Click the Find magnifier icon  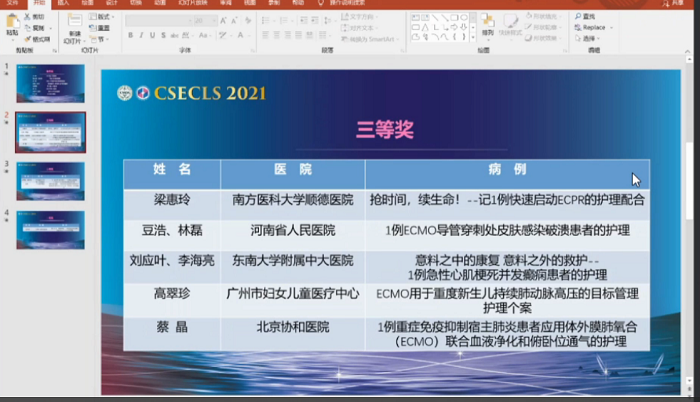click(577, 17)
